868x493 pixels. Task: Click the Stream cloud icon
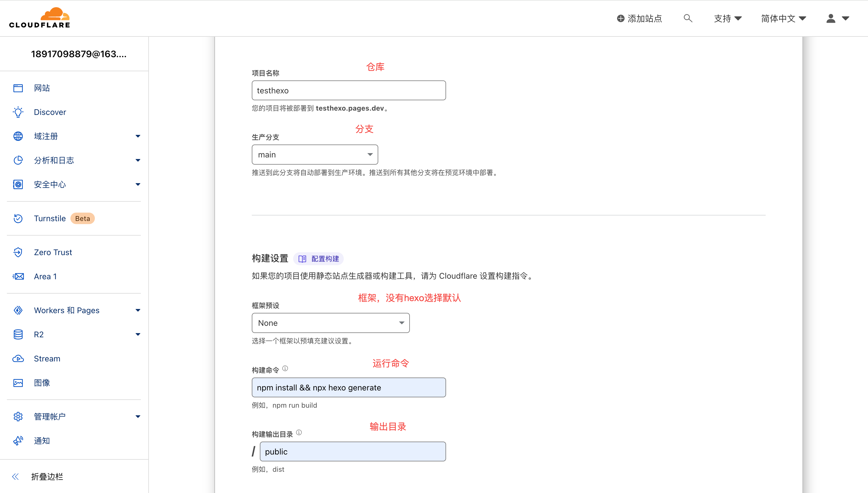18,359
